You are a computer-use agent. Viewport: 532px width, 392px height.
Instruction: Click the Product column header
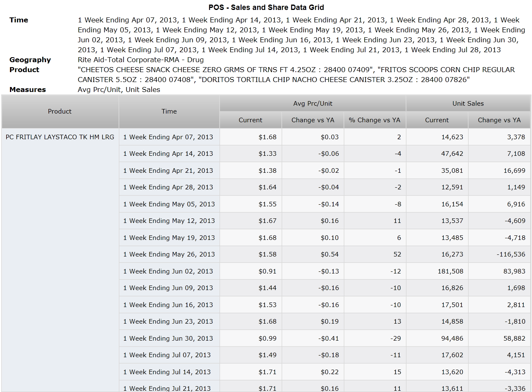coord(60,111)
